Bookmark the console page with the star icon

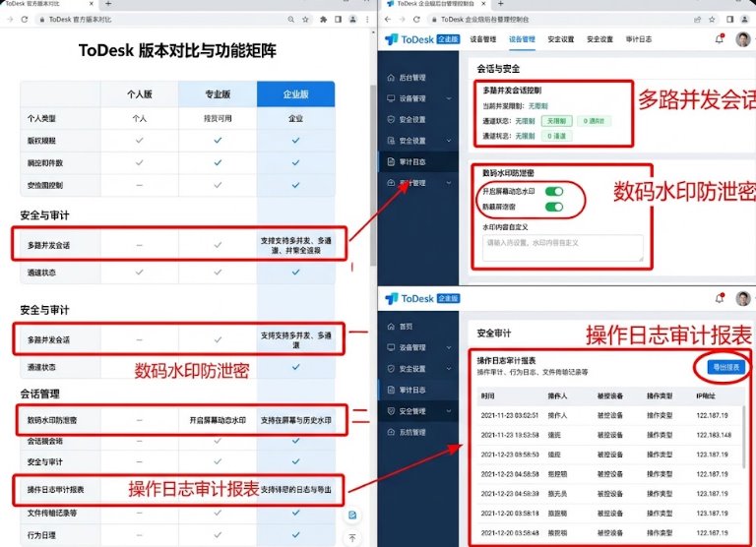tap(712, 20)
